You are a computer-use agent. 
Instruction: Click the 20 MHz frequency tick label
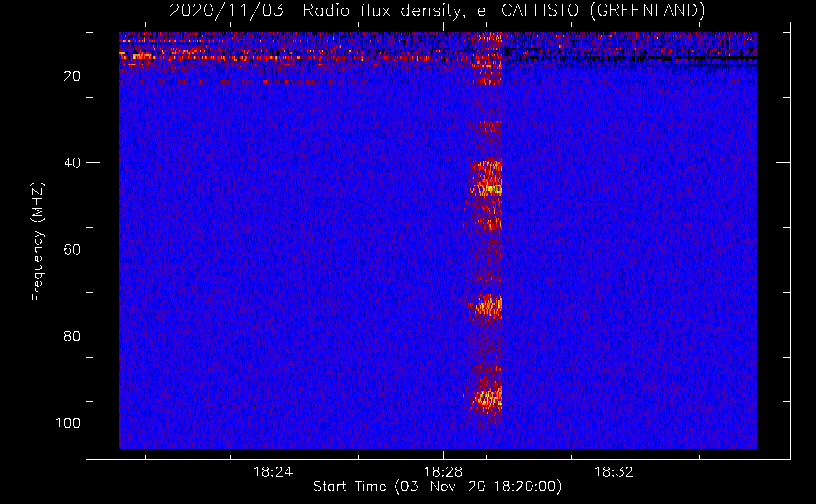[72, 76]
